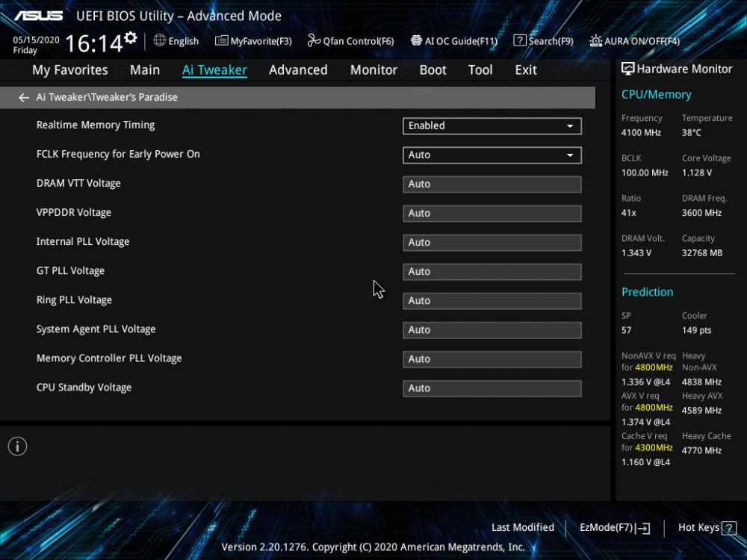Click the CPU Standby Voltage input field
747x560 pixels.
click(x=492, y=388)
